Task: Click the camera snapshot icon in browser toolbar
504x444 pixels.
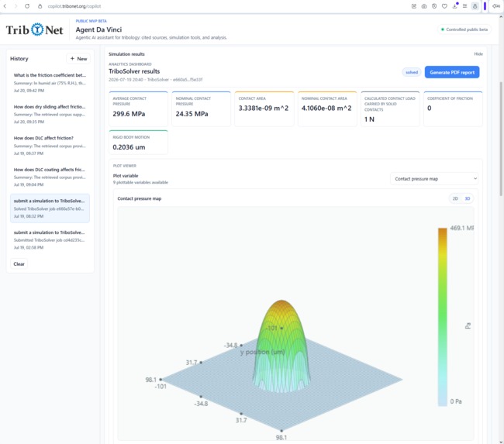Action: pyautogui.click(x=424, y=6)
